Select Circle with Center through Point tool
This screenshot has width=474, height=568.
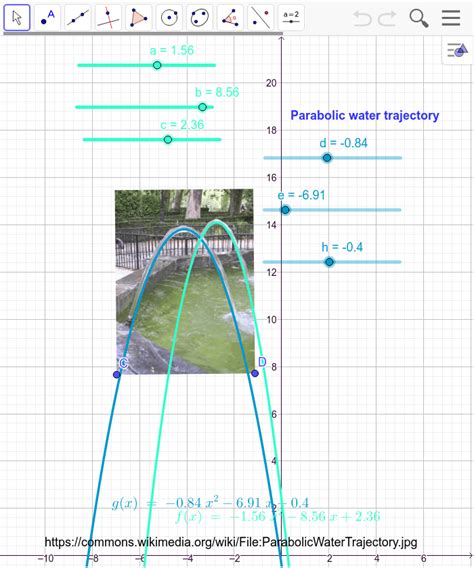click(169, 17)
